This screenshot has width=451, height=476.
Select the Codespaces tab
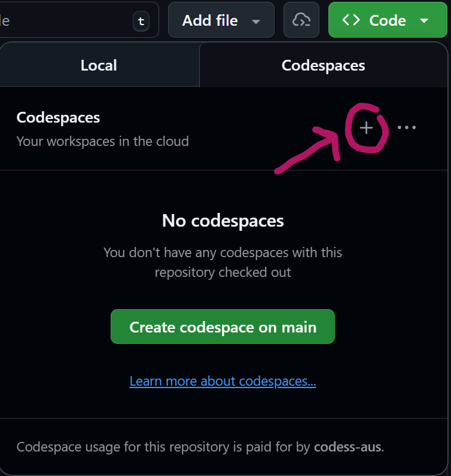(324, 65)
